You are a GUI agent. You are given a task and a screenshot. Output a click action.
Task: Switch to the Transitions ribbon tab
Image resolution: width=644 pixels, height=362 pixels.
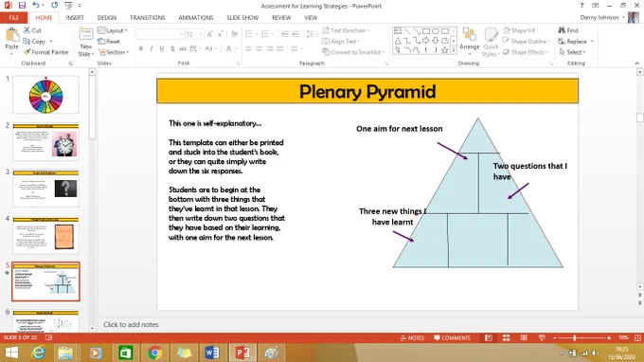point(148,18)
